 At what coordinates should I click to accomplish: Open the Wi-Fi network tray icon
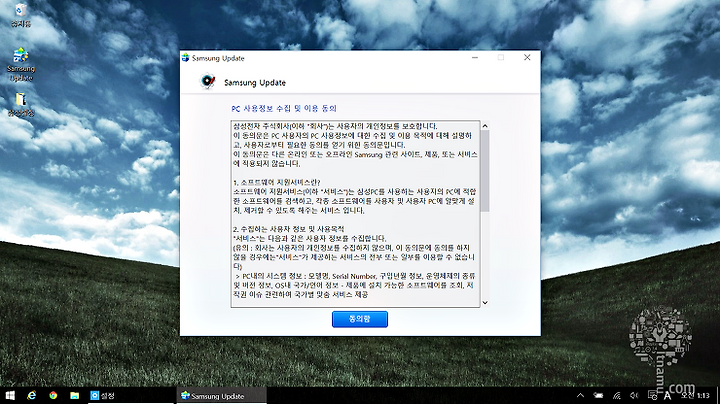pos(617,395)
